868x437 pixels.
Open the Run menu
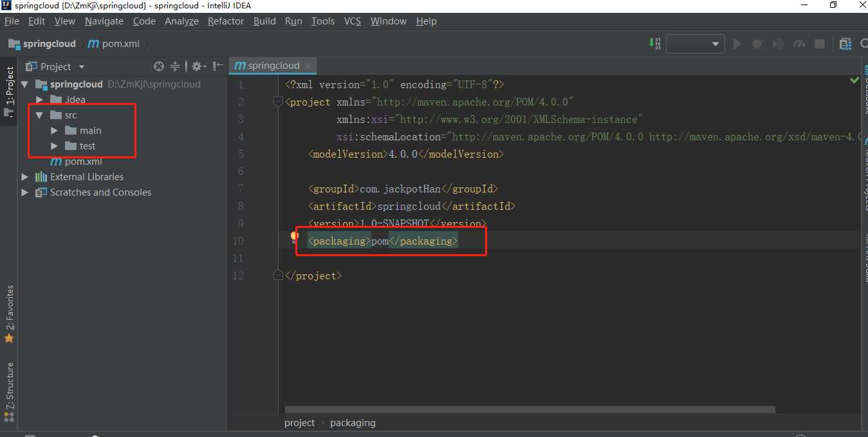[293, 21]
